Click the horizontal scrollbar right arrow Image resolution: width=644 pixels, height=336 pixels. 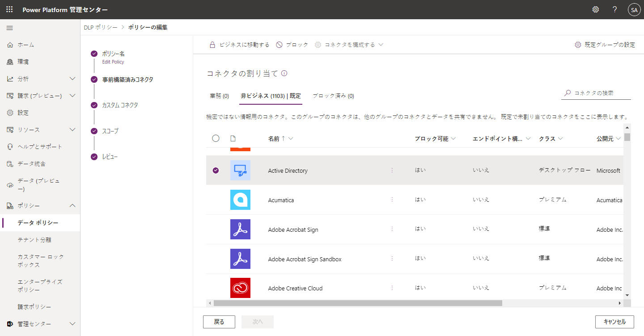point(620,303)
